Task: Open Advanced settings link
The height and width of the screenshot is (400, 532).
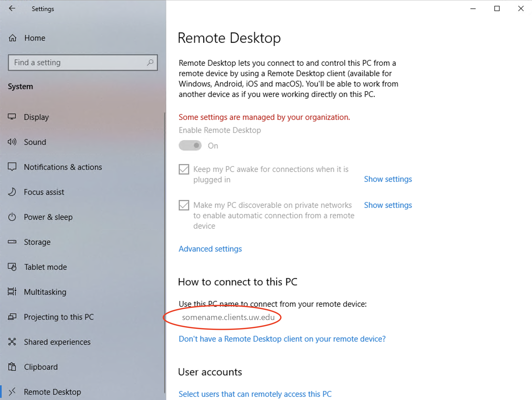Action: click(x=210, y=249)
